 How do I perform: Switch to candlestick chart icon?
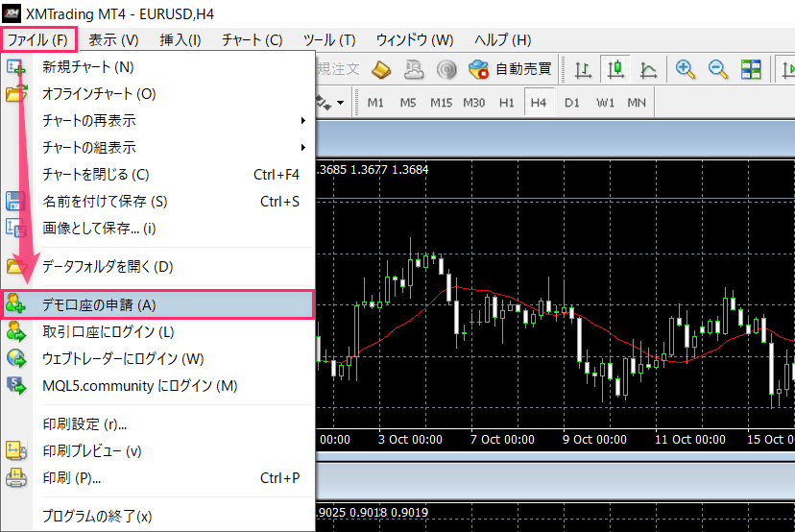tap(615, 69)
